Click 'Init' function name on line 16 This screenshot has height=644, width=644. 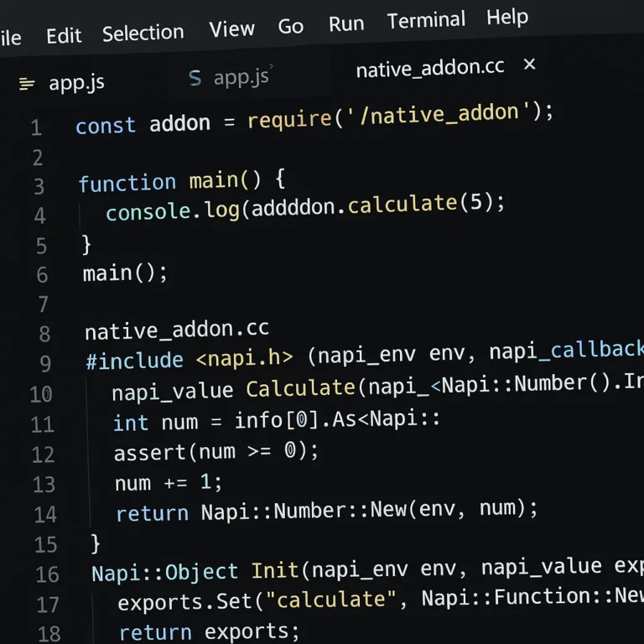coord(275,570)
